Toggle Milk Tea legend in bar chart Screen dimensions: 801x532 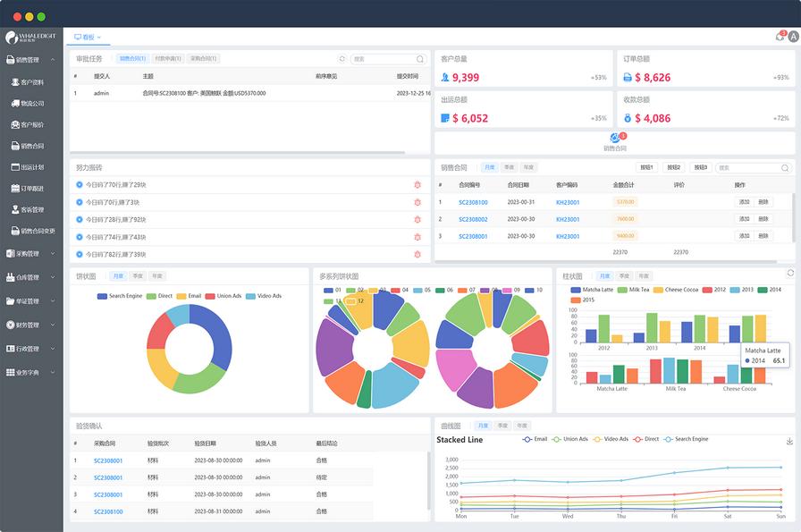(634, 290)
